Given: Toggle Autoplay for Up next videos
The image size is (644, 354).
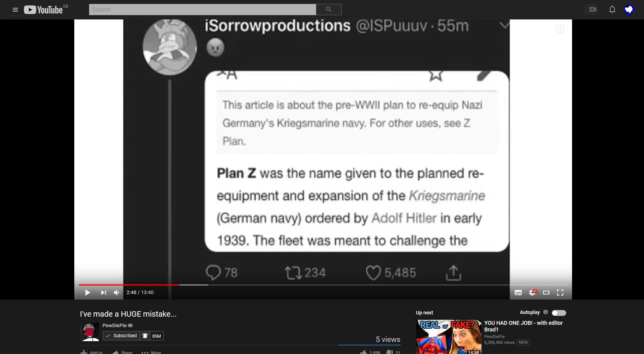Looking at the screenshot, I should [559, 312].
